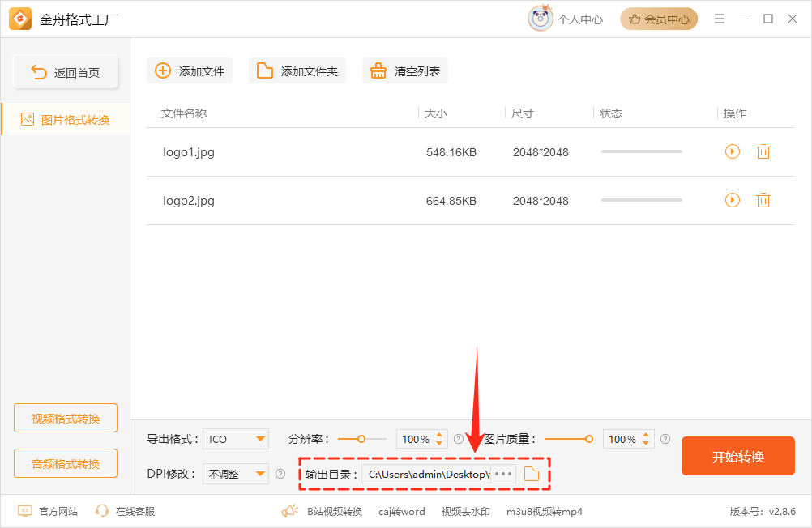The width and height of the screenshot is (812, 528).
Task: Switch to 视频格式转换 mode
Action: tap(65, 417)
